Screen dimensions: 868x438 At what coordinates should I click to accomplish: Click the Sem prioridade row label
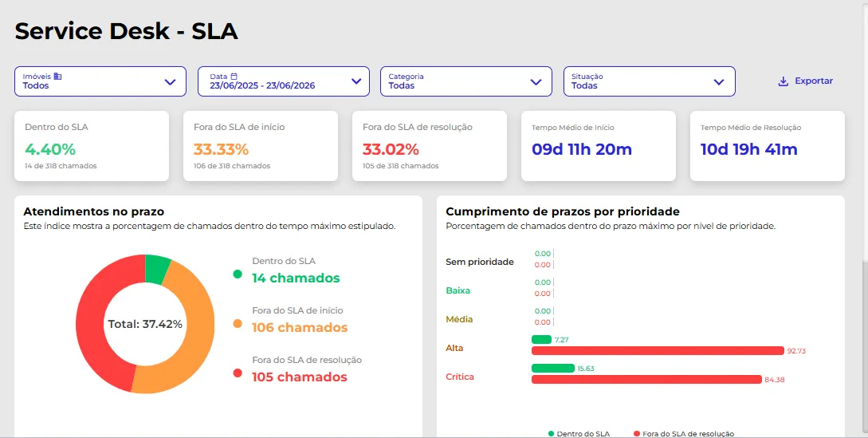[480, 262]
